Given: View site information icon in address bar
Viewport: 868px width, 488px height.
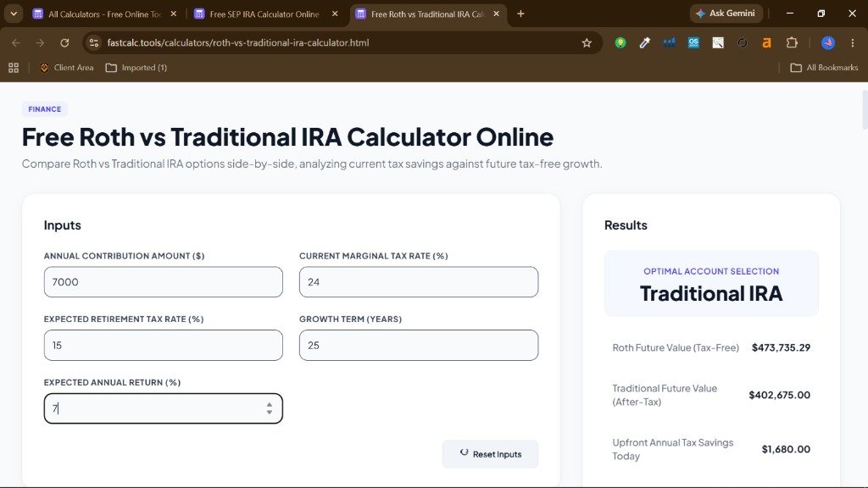Looking at the screenshot, I should [94, 42].
